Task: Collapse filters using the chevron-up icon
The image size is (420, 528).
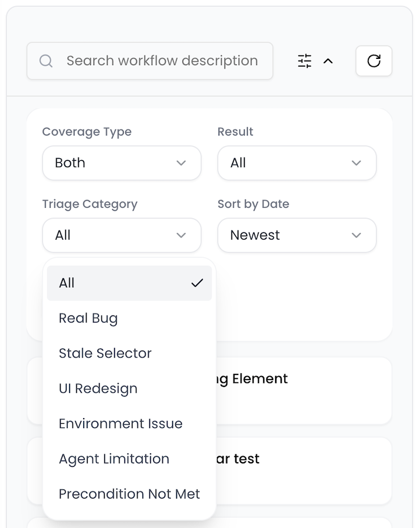Action: point(329,61)
